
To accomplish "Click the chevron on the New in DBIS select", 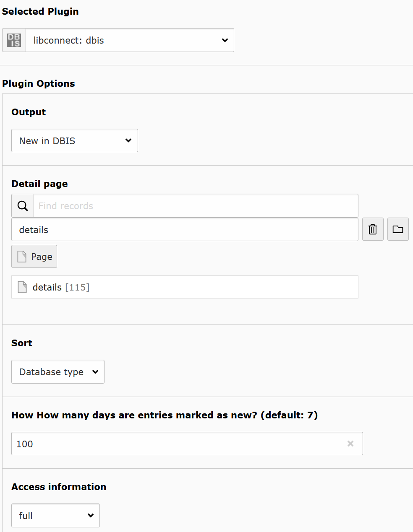I will click(x=128, y=140).
